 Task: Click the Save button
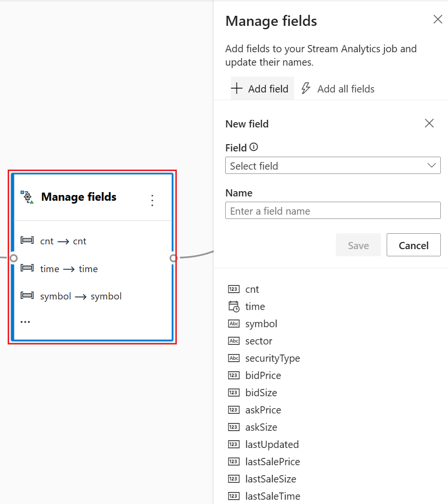(x=358, y=245)
